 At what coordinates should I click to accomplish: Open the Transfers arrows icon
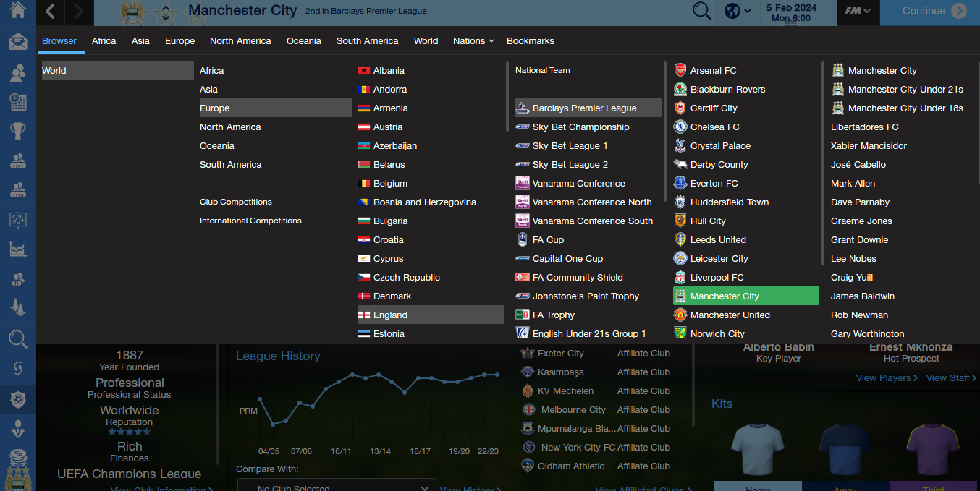click(x=18, y=368)
